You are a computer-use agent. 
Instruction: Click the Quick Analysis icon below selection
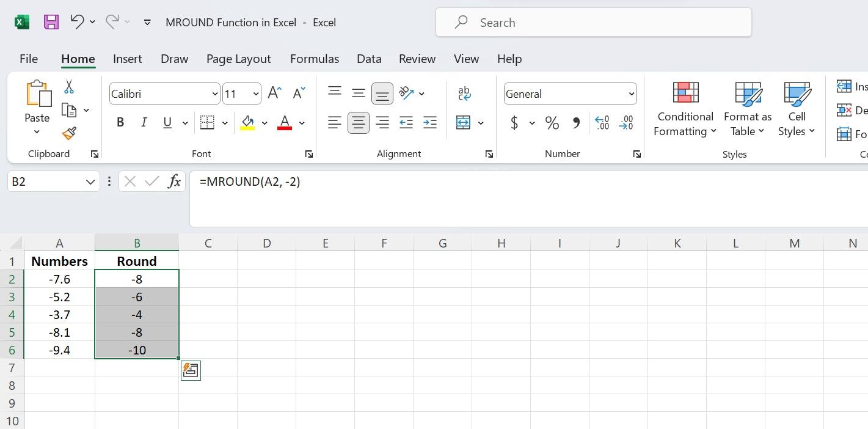191,370
